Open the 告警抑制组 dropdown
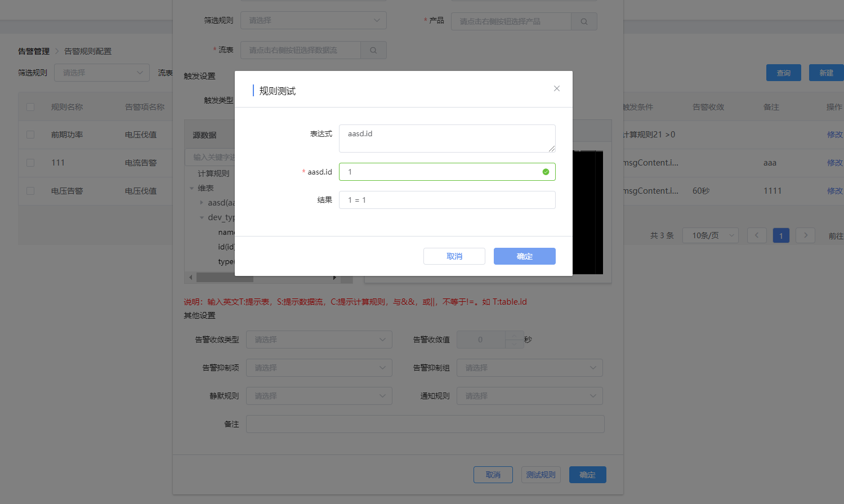The image size is (844, 504). point(530,368)
